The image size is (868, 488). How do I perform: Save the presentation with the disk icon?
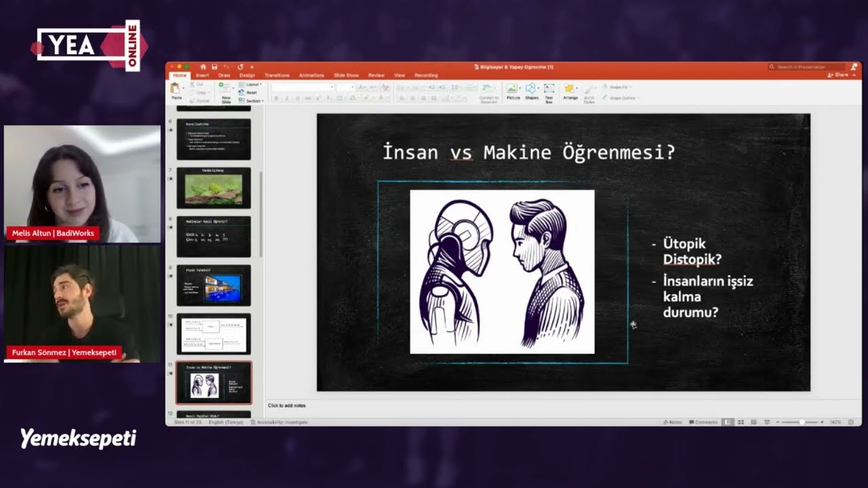pyautogui.click(x=214, y=66)
